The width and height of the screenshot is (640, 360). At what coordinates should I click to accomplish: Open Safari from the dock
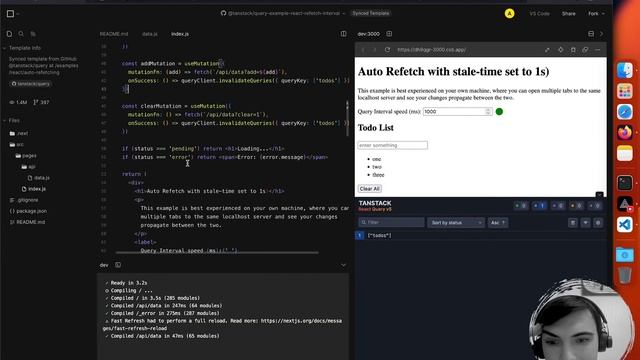624,112
